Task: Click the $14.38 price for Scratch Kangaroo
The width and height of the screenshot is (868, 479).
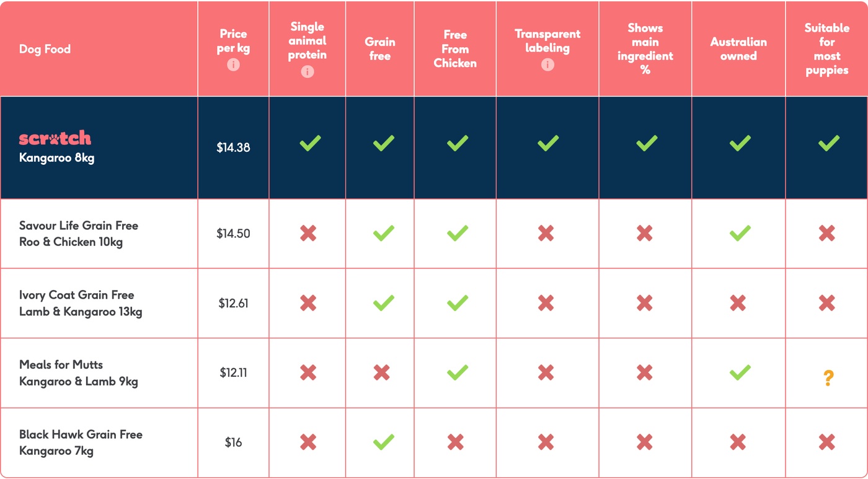Action: (x=233, y=147)
